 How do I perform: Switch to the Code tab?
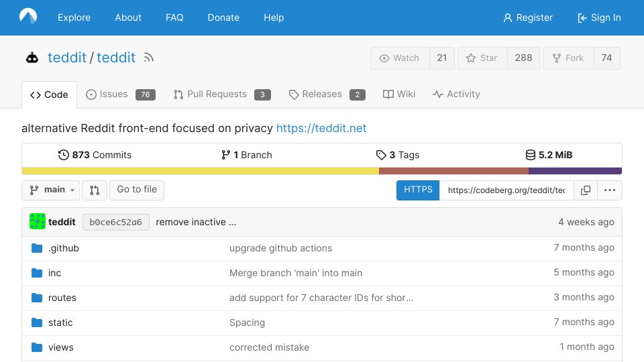49,95
